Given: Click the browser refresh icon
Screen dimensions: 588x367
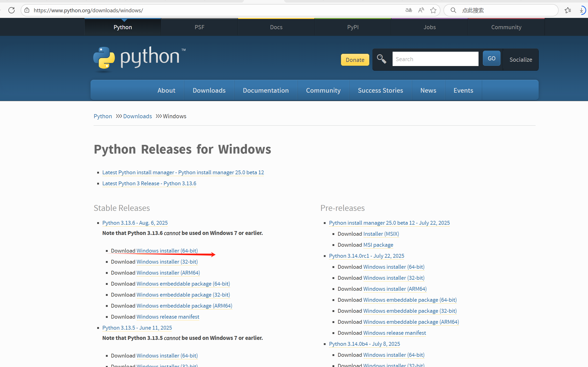Looking at the screenshot, I should (x=12, y=10).
